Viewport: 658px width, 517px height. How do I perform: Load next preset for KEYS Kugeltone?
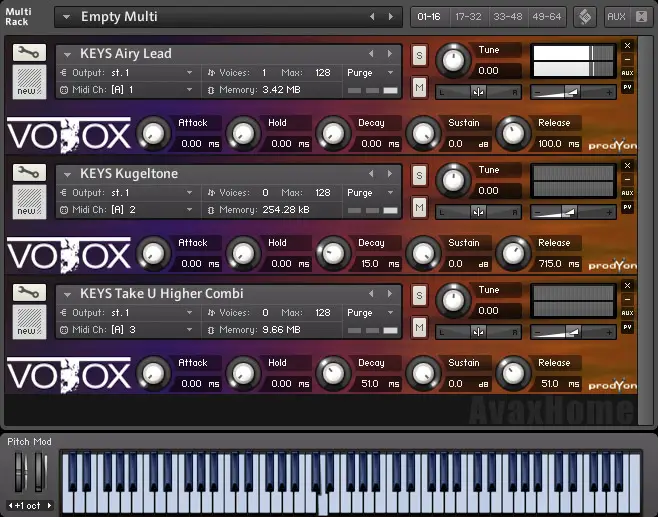(390, 174)
